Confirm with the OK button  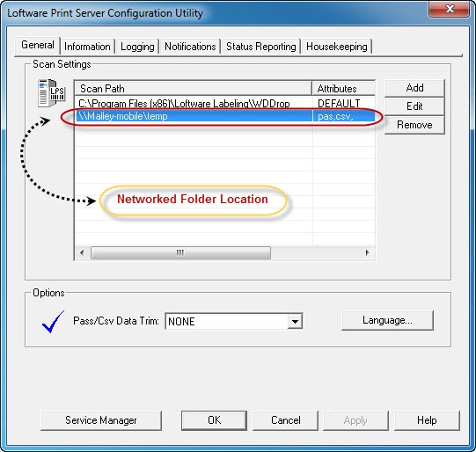pyautogui.click(x=214, y=420)
